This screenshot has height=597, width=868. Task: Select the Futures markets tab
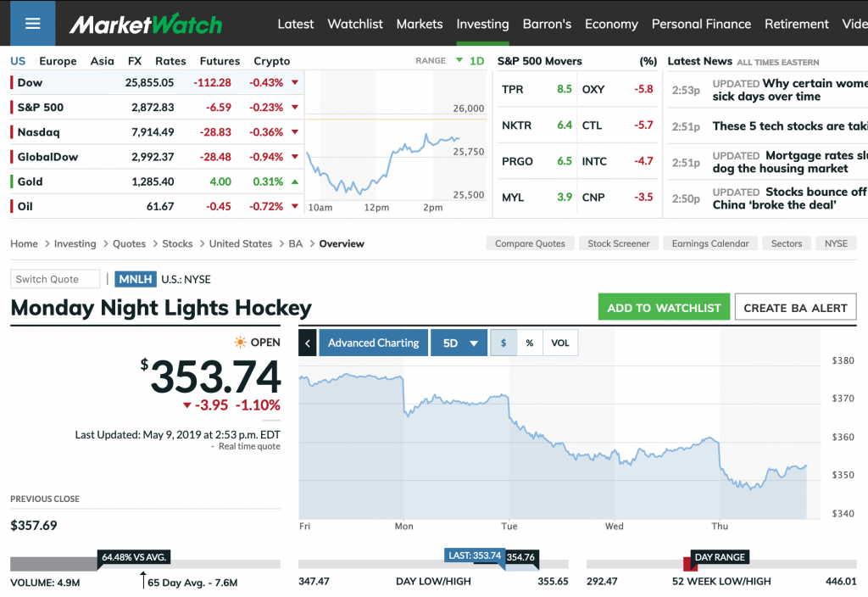(x=220, y=61)
